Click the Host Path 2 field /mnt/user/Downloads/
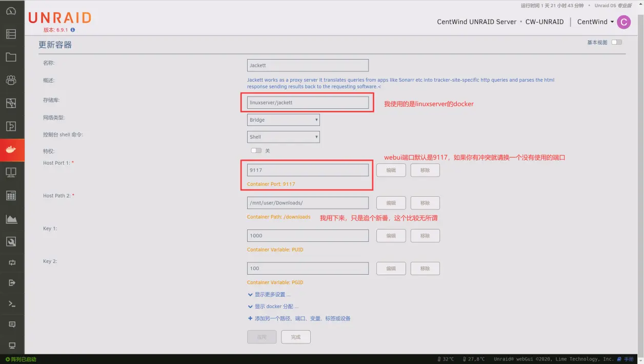 pyautogui.click(x=308, y=203)
